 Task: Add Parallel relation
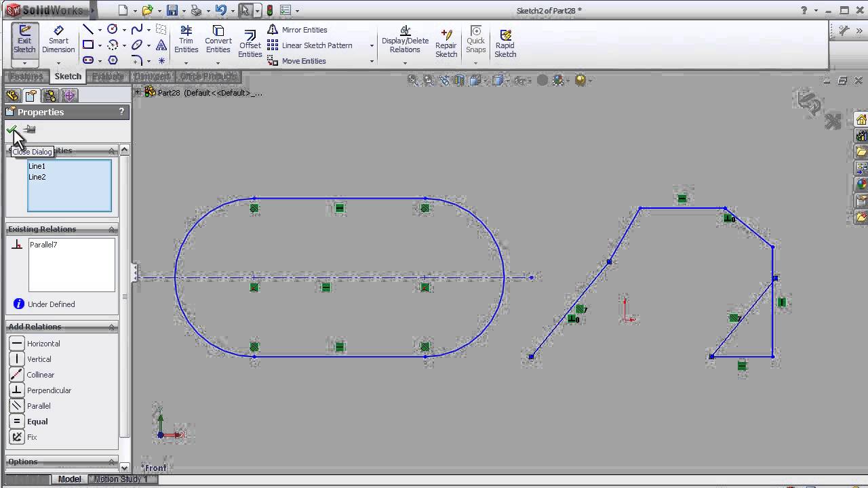tap(31, 406)
